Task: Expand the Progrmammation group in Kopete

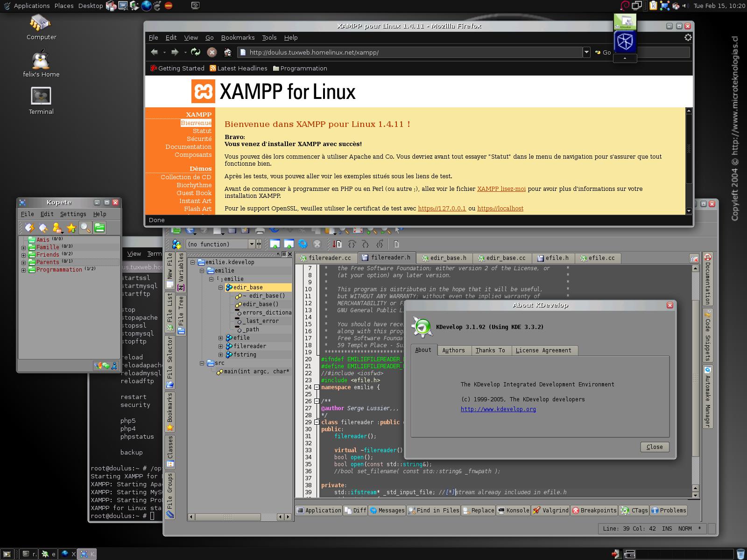Action: pyautogui.click(x=23, y=270)
